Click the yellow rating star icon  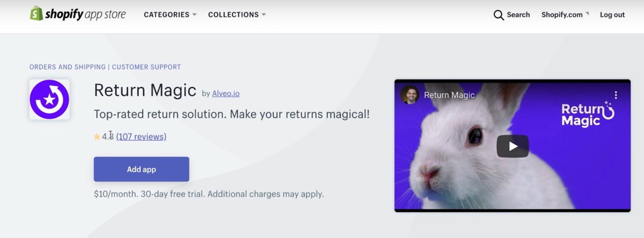tap(97, 137)
